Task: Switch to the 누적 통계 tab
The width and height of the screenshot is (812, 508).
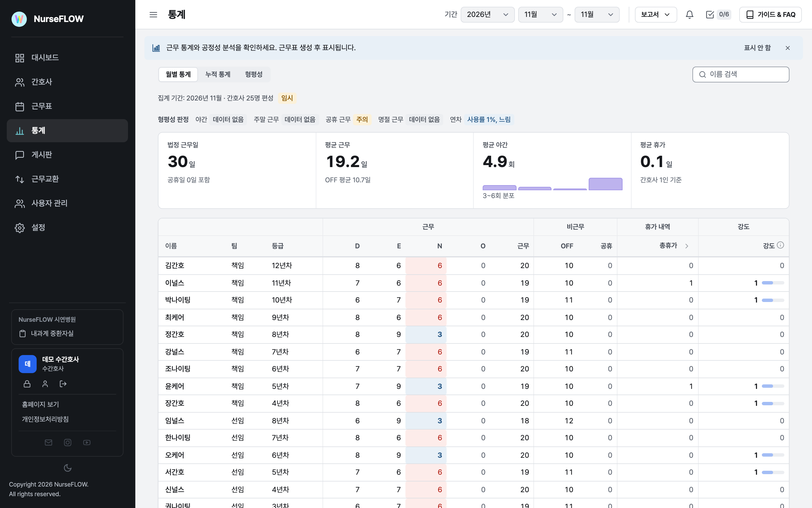Action: coord(218,74)
